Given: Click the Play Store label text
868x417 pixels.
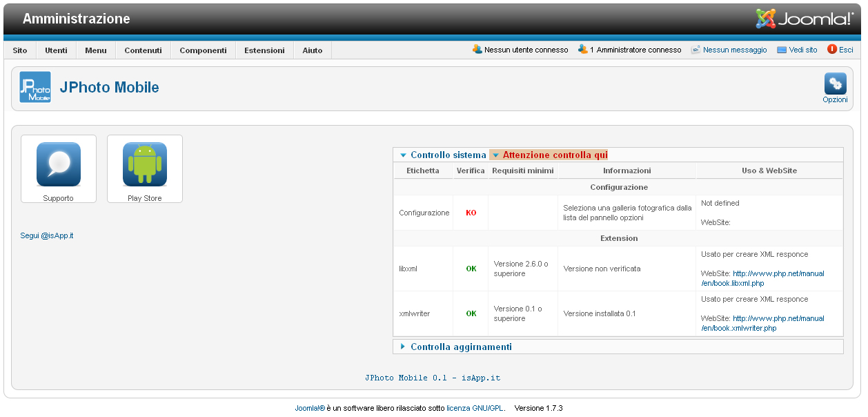Looking at the screenshot, I should [145, 199].
